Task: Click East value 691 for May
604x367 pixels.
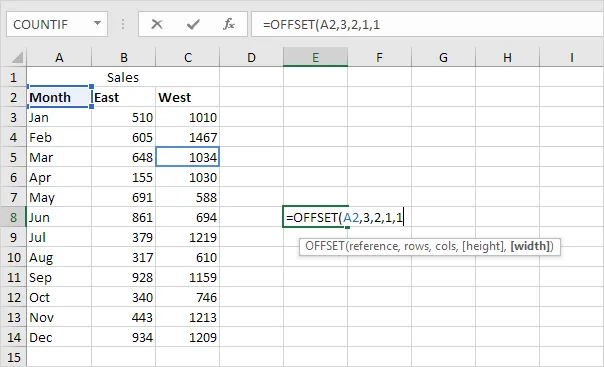Action: (124, 197)
